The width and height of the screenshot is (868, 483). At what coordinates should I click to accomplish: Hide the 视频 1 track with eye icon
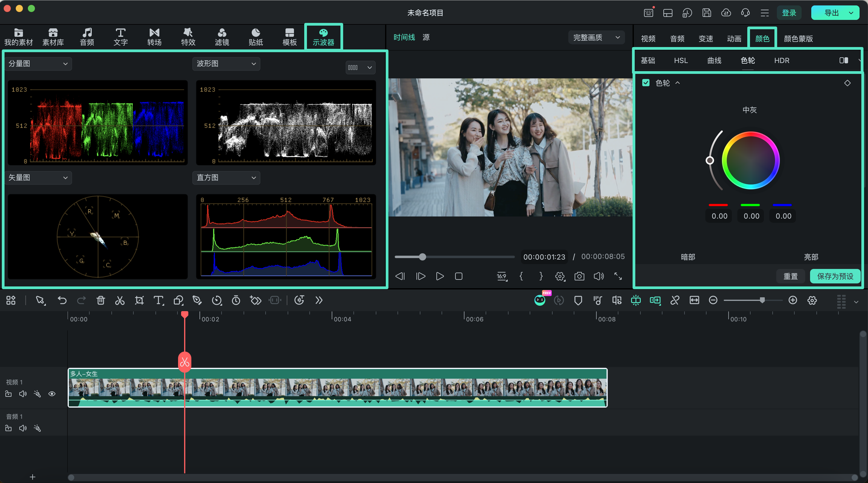pos(52,394)
